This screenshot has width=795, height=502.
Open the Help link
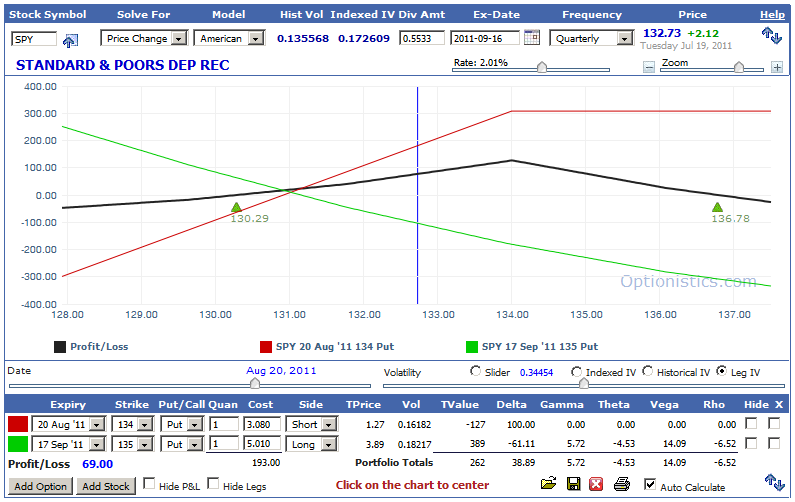point(772,15)
